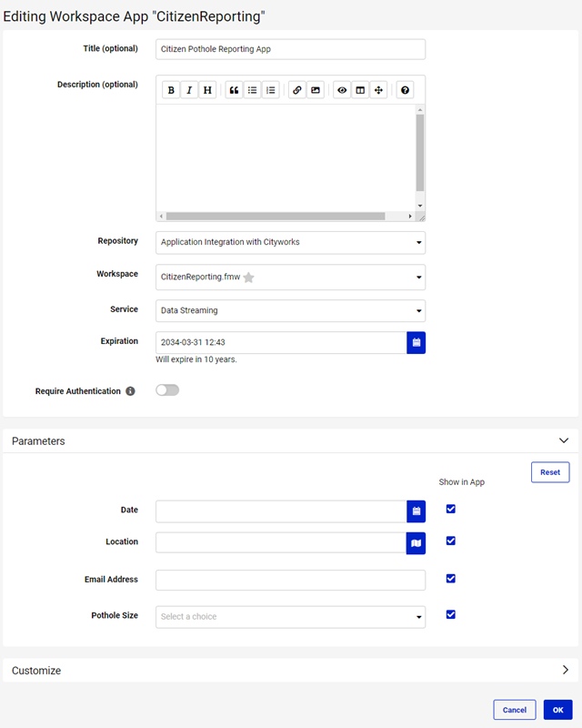The width and height of the screenshot is (582, 728).
Task: Toggle bold formatting in description editor
Action: pos(171,90)
